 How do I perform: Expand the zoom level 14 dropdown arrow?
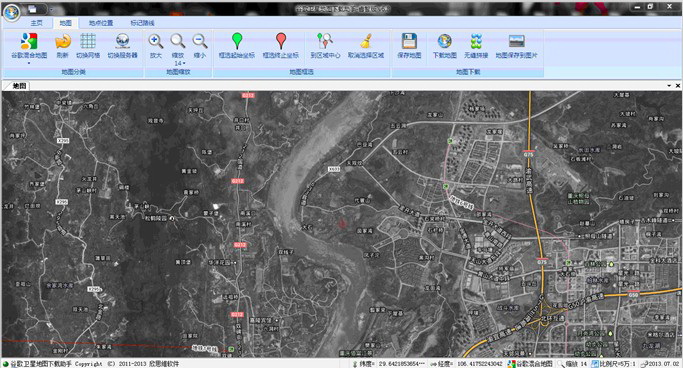[x=183, y=64]
